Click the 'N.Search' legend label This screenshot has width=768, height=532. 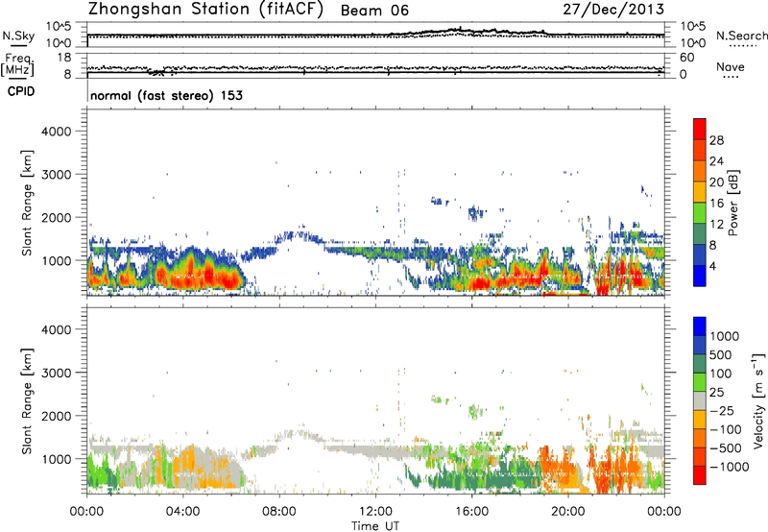tap(741, 36)
